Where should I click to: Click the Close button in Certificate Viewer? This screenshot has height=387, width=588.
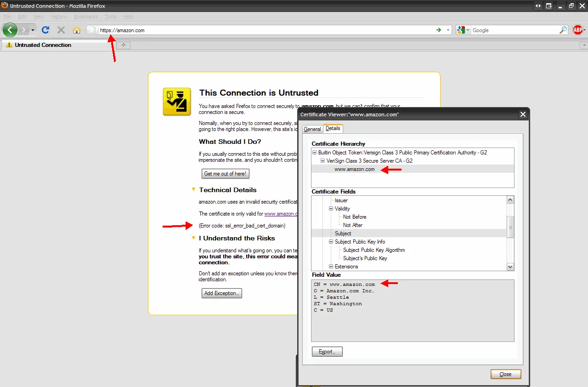pyautogui.click(x=506, y=374)
